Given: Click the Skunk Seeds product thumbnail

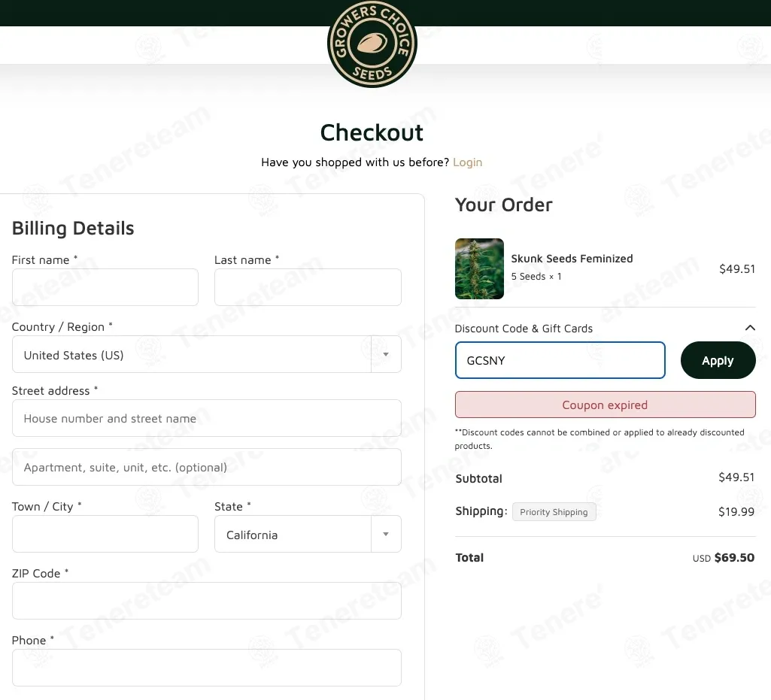Looking at the screenshot, I should 479,269.
